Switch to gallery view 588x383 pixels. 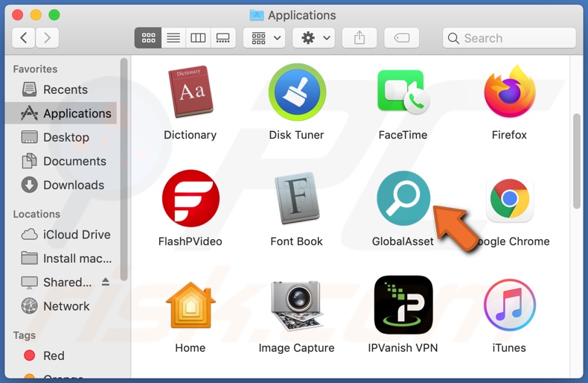223,38
